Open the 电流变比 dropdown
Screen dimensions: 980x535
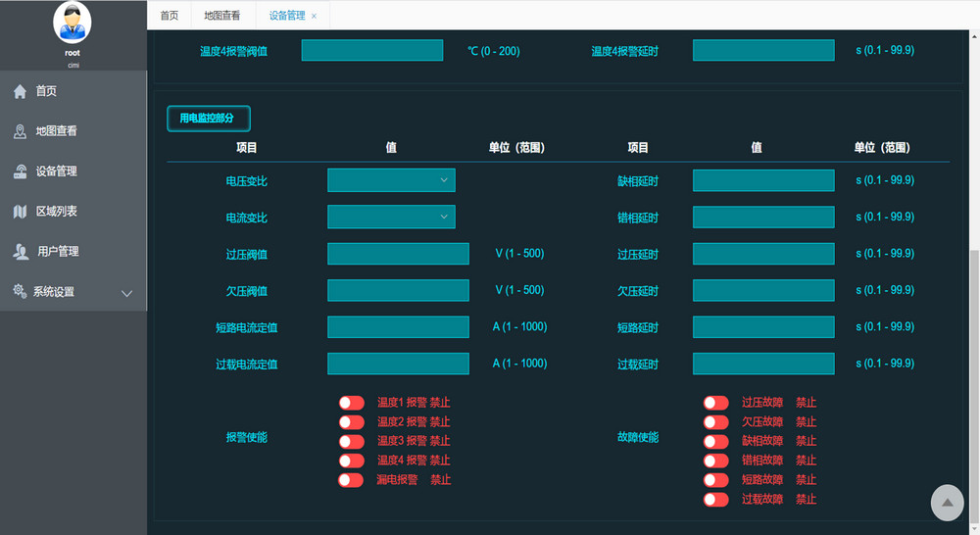[x=391, y=217]
